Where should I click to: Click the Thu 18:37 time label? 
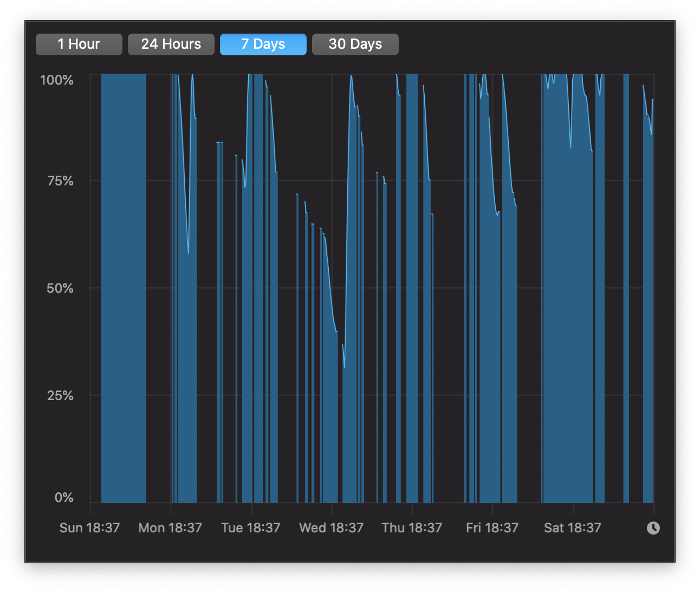coord(412,528)
